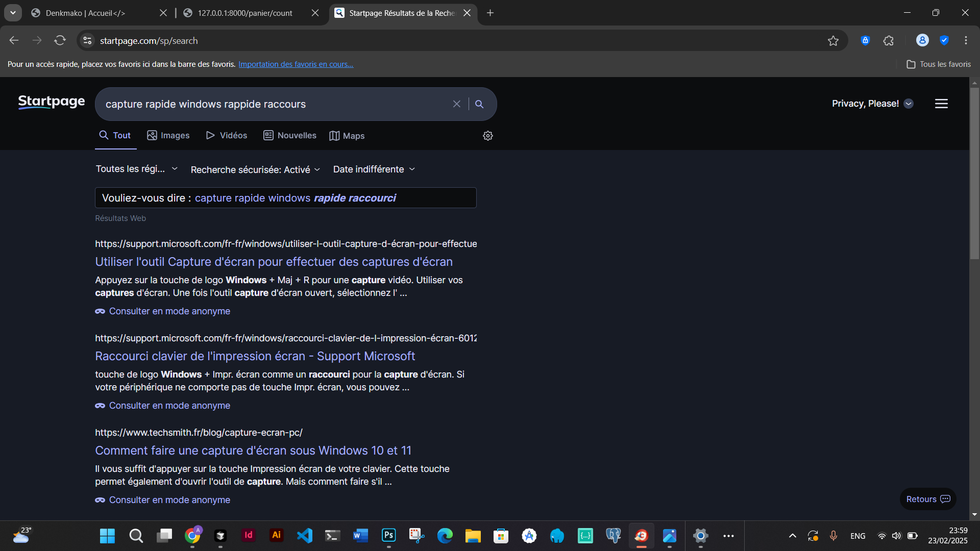Open Date indifférente filter
Image resolution: width=980 pixels, height=551 pixels.
point(374,169)
